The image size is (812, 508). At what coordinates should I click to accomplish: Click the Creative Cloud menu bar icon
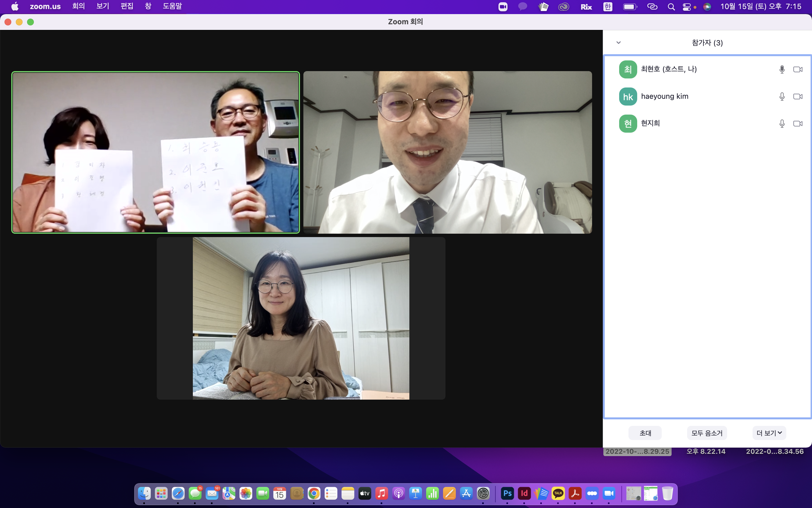pos(563,7)
